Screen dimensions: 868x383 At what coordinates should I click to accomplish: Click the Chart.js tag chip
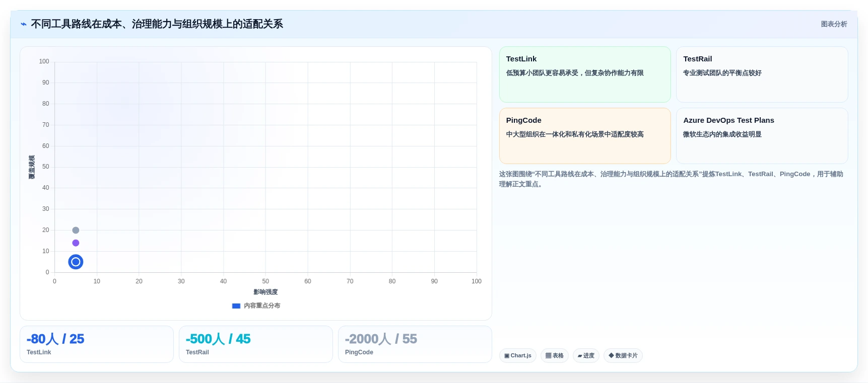click(x=518, y=355)
